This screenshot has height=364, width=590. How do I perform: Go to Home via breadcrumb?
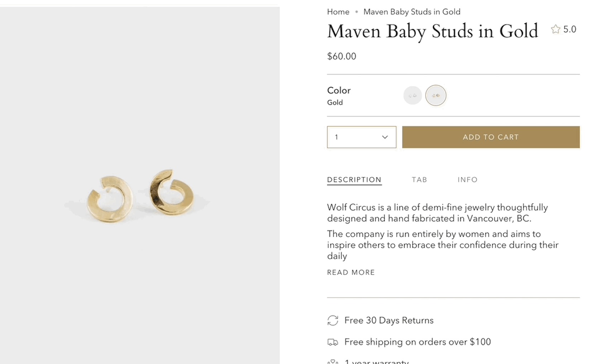click(x=338, y=12)
